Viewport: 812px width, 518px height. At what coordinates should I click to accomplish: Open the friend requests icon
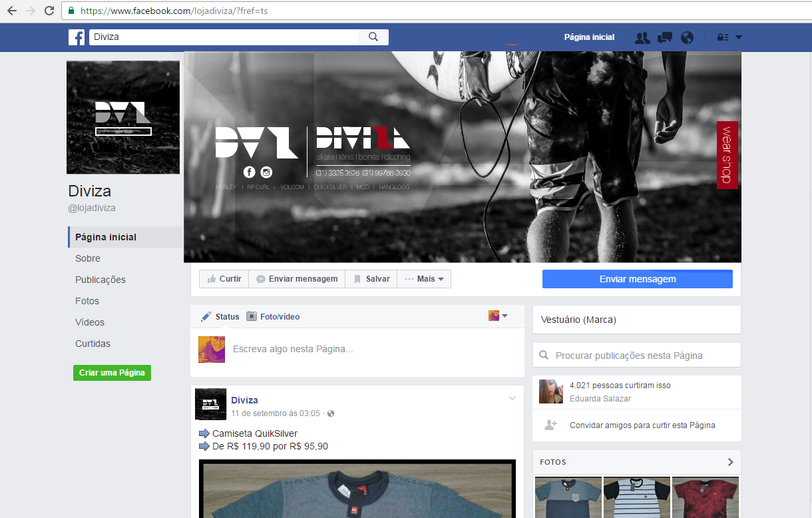pyautogui.click(x=642, y=38)
